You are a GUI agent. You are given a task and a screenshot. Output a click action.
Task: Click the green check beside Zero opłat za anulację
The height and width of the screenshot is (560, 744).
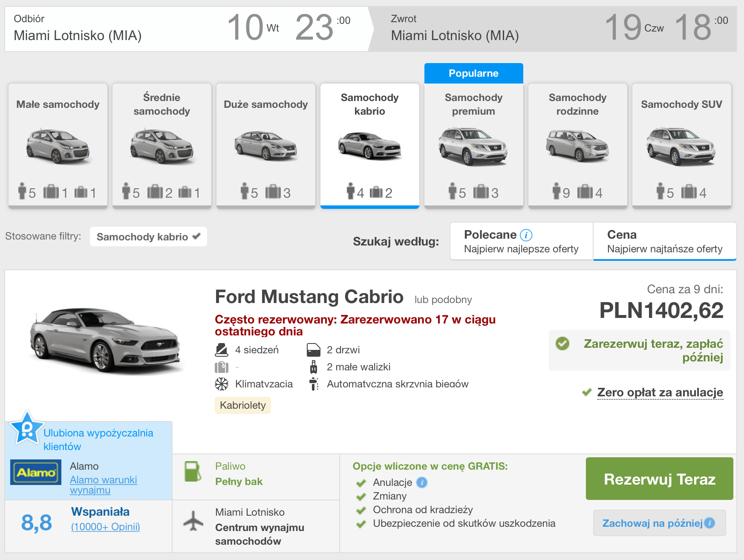point(587,392)
